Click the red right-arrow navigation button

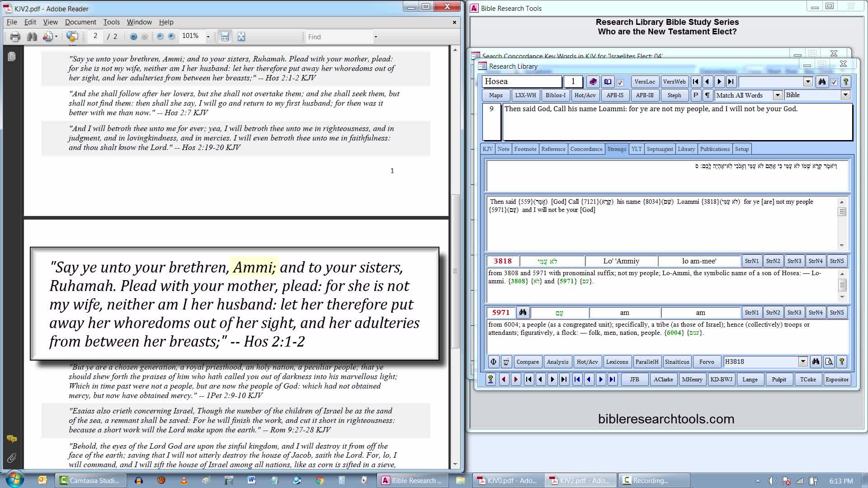coord(516,380)
